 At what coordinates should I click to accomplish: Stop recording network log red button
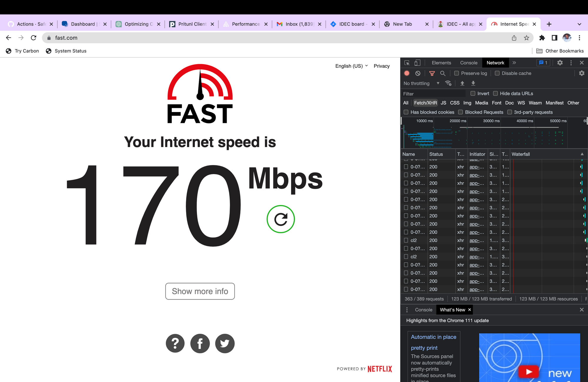pos(407,73)
